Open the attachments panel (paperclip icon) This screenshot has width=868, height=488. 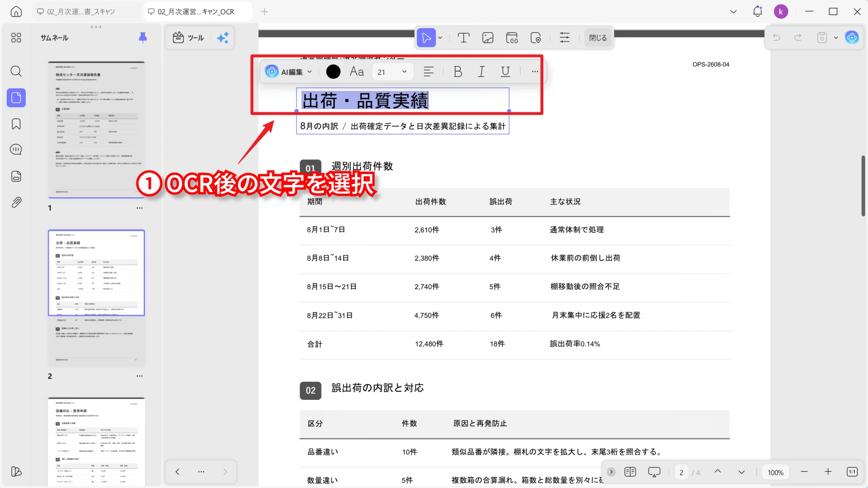[x=16, y=203]
